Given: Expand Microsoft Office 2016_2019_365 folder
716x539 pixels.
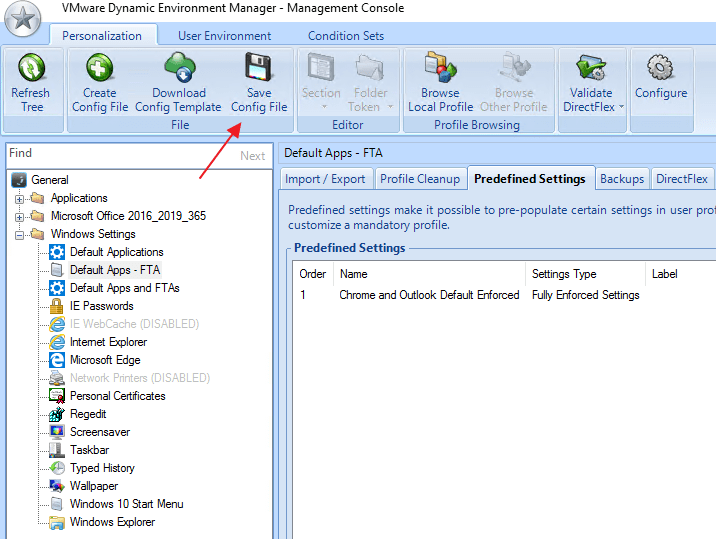Looking at the screenshot, I should [x=20, y=217].
